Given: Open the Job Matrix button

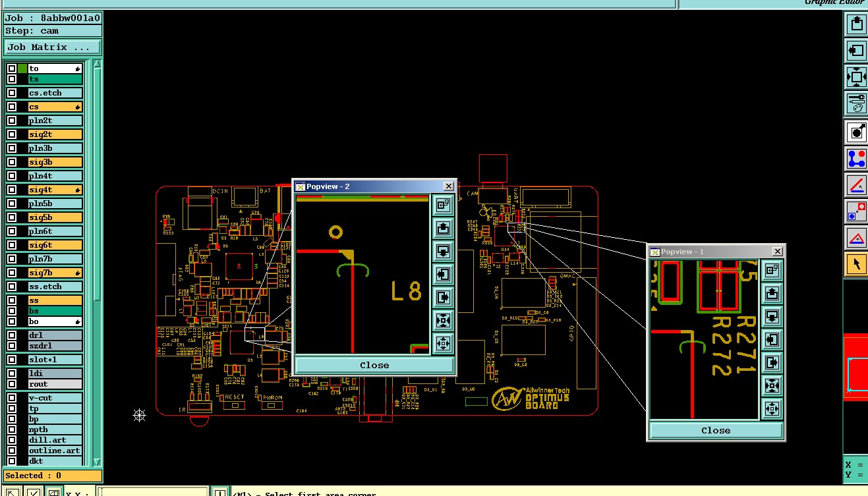Looking at the screenshot, I should coord(53,47).
